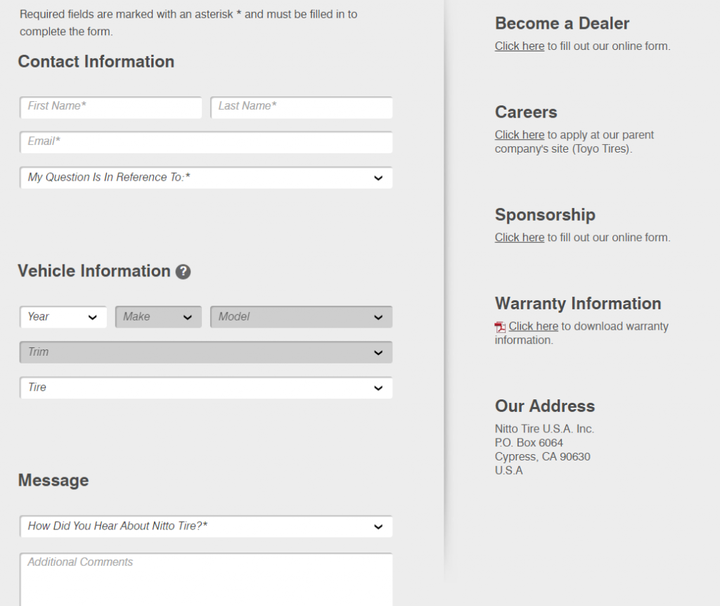Click into the Additional Comments text area
The height and width of the screenshot is (606, 720).
[x=206, y=579]
